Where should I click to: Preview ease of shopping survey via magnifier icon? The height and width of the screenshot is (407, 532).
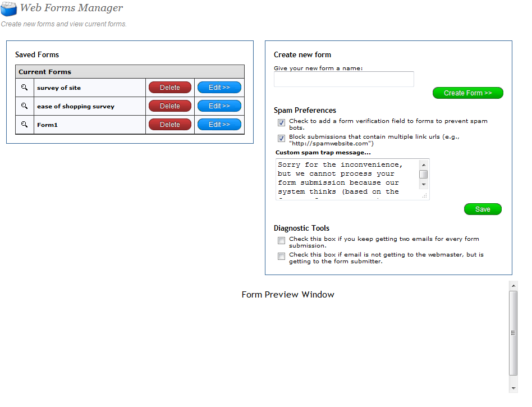click(x=24, y=106)
